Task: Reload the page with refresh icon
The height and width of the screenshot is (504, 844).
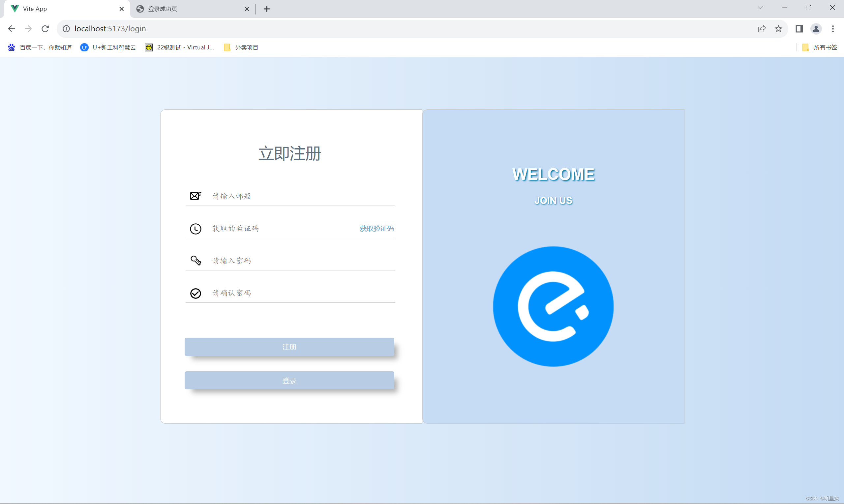Action: coord(45,29)
